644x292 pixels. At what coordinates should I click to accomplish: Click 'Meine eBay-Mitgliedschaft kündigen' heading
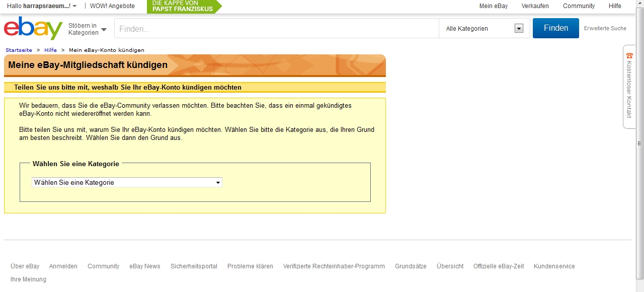coord(88,65)
